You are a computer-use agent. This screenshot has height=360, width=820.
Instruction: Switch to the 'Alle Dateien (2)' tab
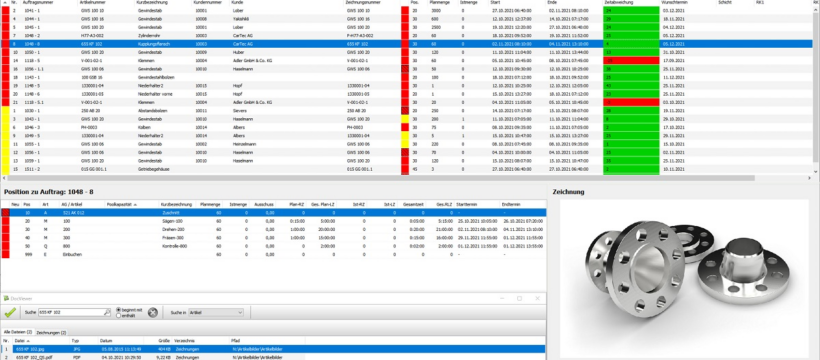[x=18, y=332]
